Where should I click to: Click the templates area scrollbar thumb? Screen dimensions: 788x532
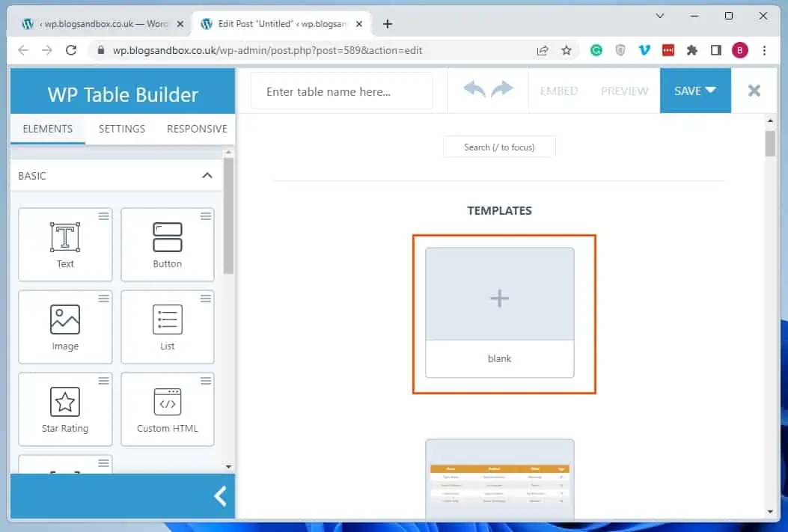(x=770, y=144)
